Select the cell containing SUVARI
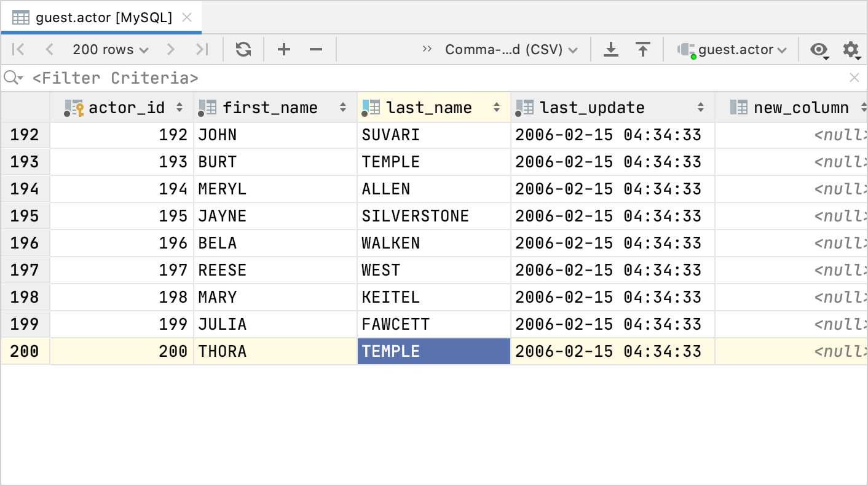868x486 pixels. (433, 135)
